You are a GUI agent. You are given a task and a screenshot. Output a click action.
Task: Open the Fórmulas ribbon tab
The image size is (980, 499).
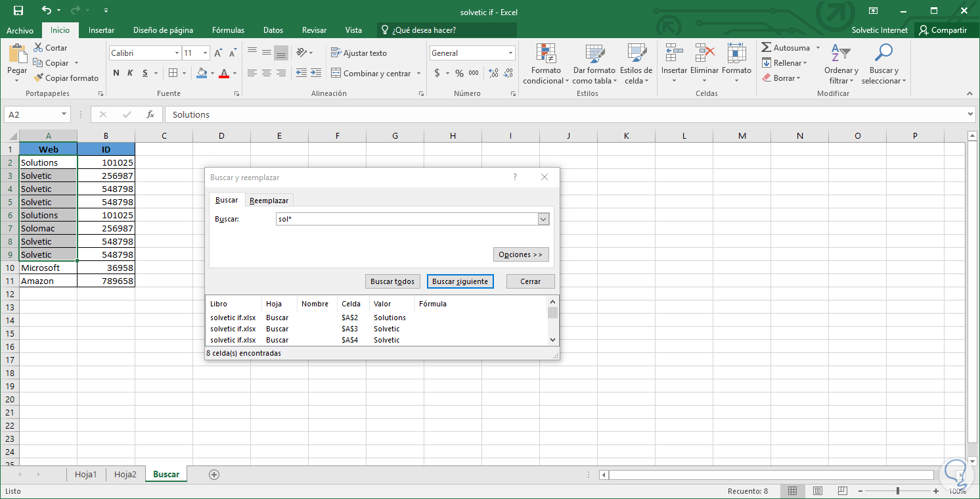pos(228,30)
